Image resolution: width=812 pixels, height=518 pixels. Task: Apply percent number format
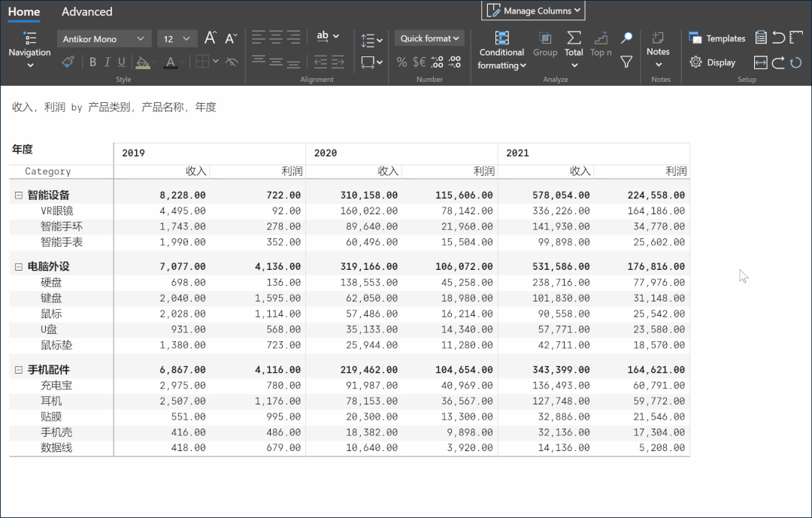401,62
